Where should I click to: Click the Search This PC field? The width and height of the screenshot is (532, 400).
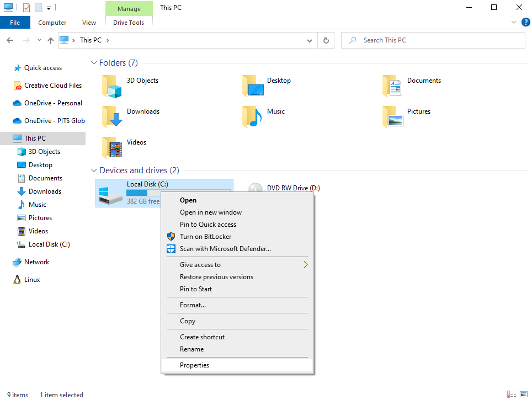433,40
